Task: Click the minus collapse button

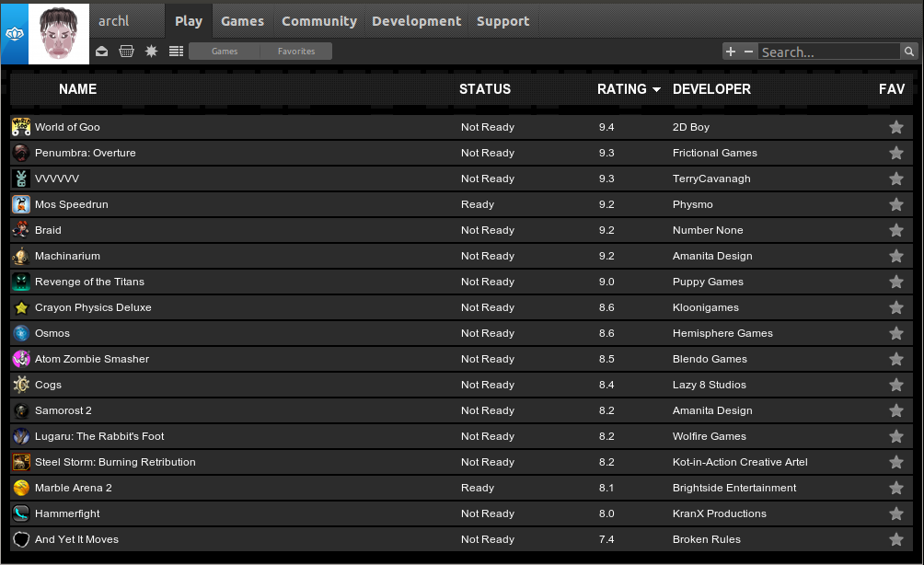Action: click(x=748, y=52)
